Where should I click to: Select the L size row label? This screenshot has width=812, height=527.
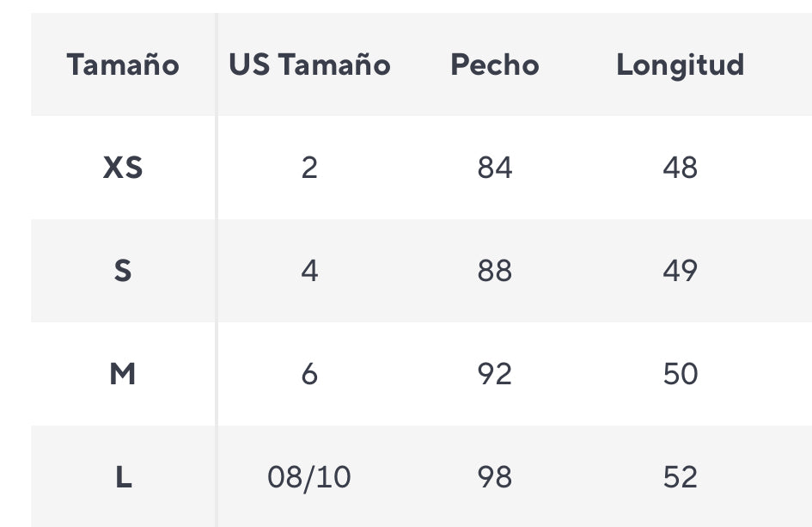(x=123, y=477)
